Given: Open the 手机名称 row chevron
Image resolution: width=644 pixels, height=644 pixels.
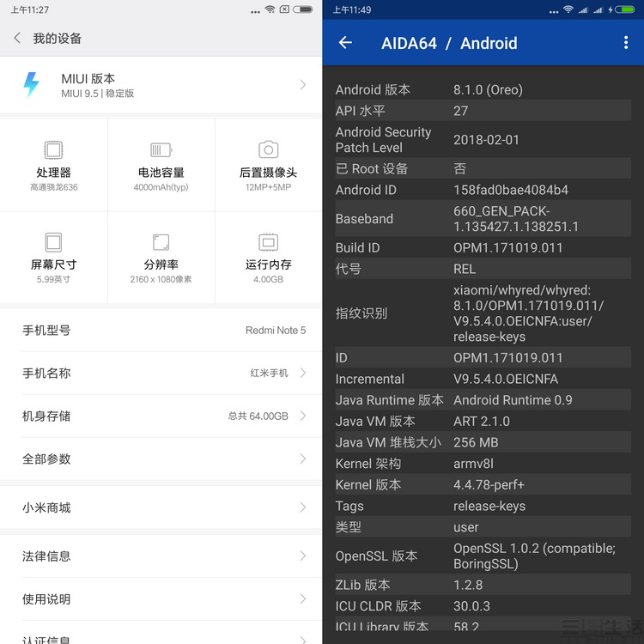Looking at the screenshot, I should 303,373.
